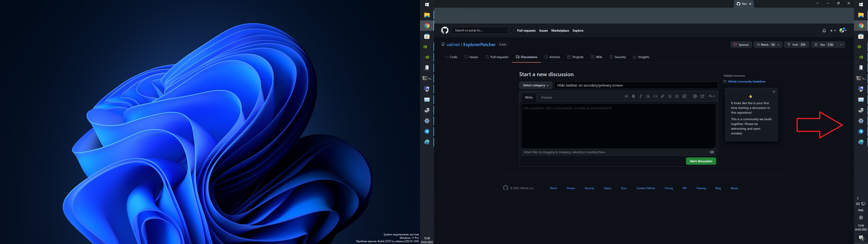The image size is (868, 244).
Task: Insert a heading in the editor
Action: [626, 96]
